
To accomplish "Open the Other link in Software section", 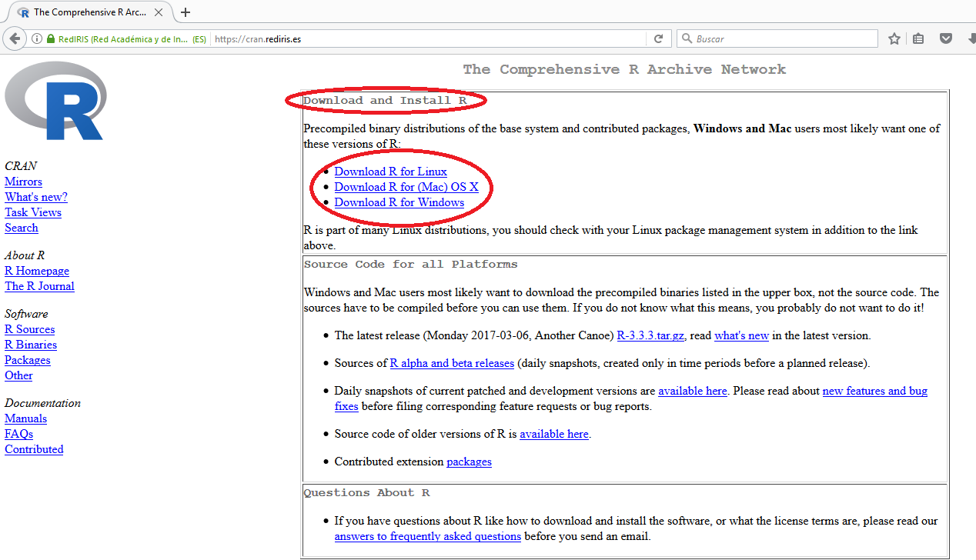I will point(18,375).
